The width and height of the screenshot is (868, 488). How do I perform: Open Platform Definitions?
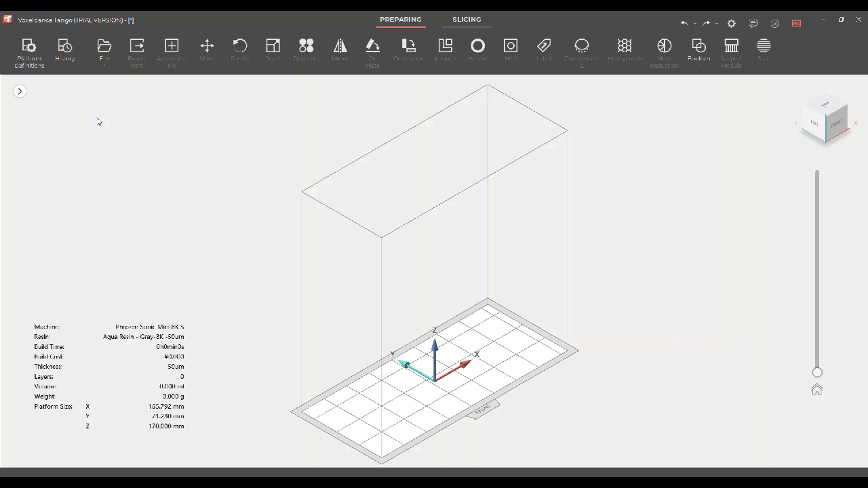pyautogui.click(x=29, y=52)
